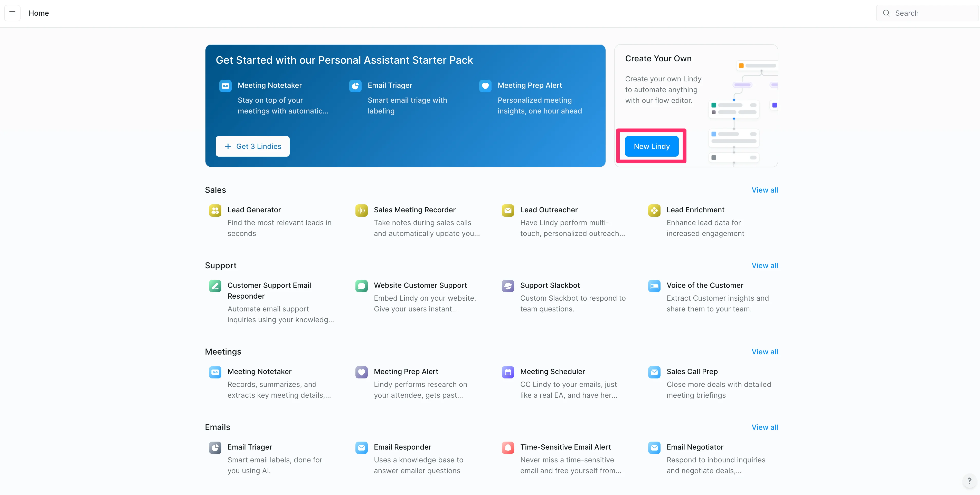Click the Lead Enrichment icon

pos(654,210)
